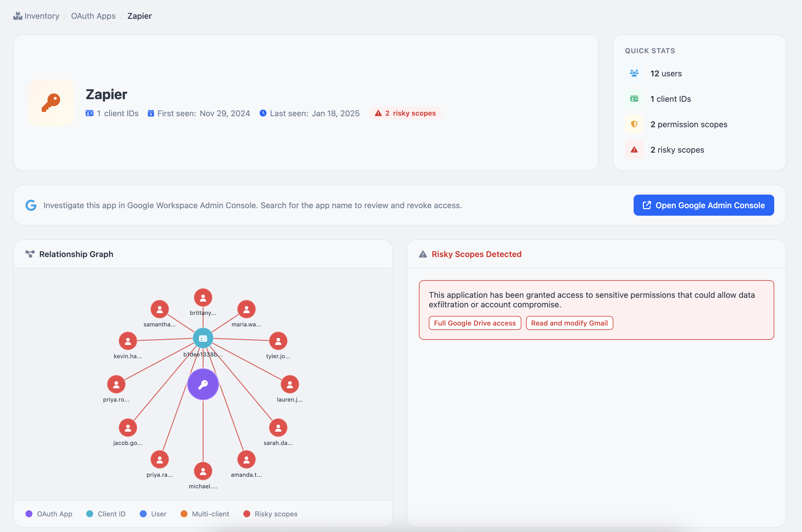The image size is (802, 532).
Task: Select the Full Google Drive access scope chip
Action: 475,323
